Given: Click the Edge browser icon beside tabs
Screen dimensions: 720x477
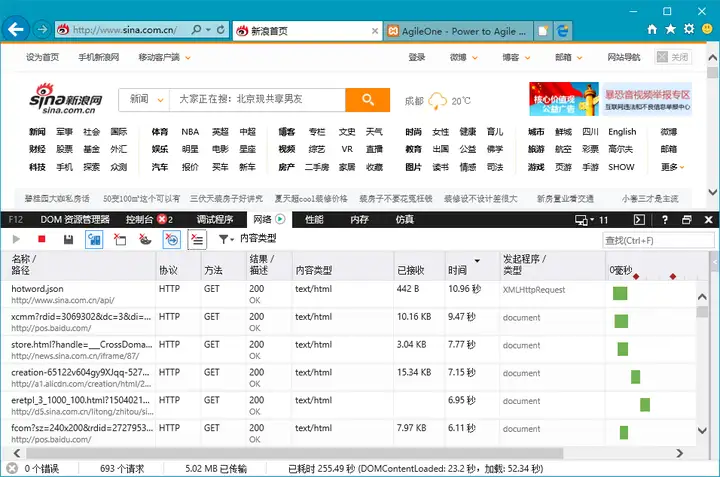Looking at the screenshot, I should [x=563, y=31].
